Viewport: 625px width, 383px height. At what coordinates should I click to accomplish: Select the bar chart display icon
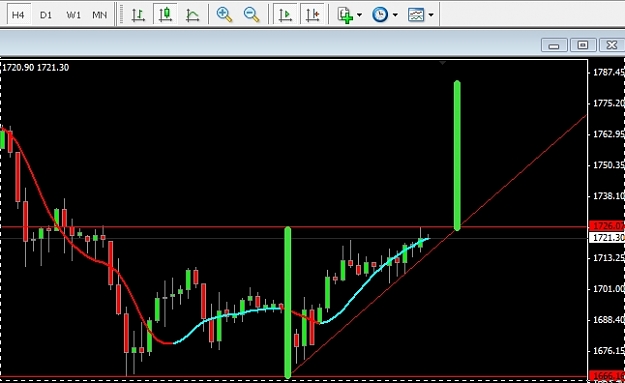pos(138,15)
